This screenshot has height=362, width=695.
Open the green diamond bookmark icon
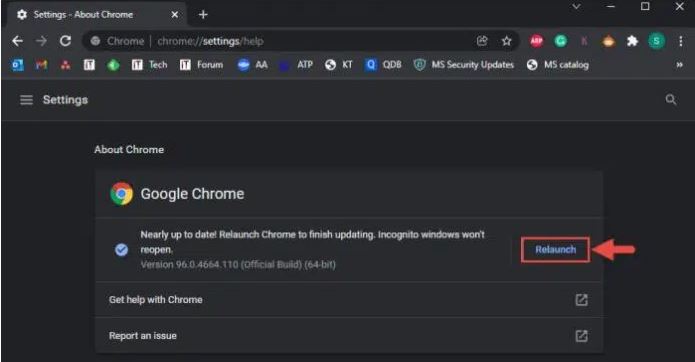[x=113, y=65]
